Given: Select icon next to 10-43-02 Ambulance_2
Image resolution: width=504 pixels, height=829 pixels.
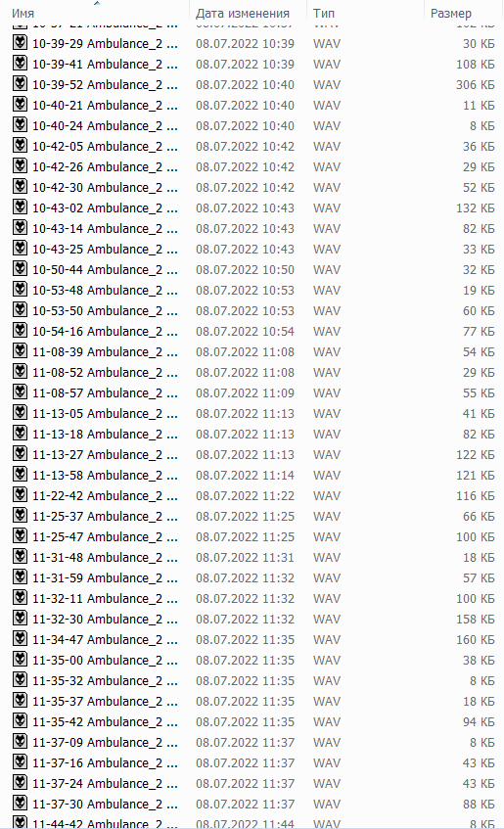Looking at the screenshot, I should [21, 207].
